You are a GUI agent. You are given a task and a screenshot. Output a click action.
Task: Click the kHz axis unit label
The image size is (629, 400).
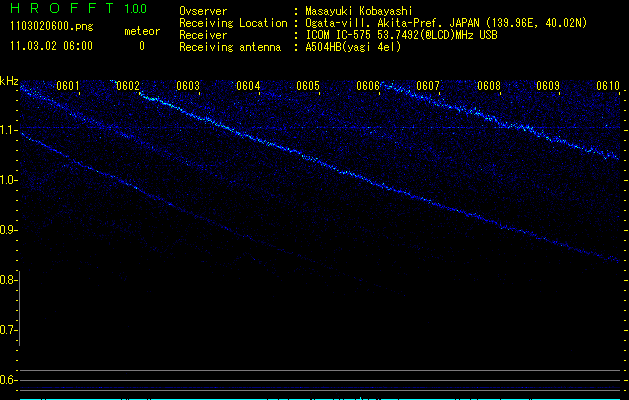(x=9, y=81)
